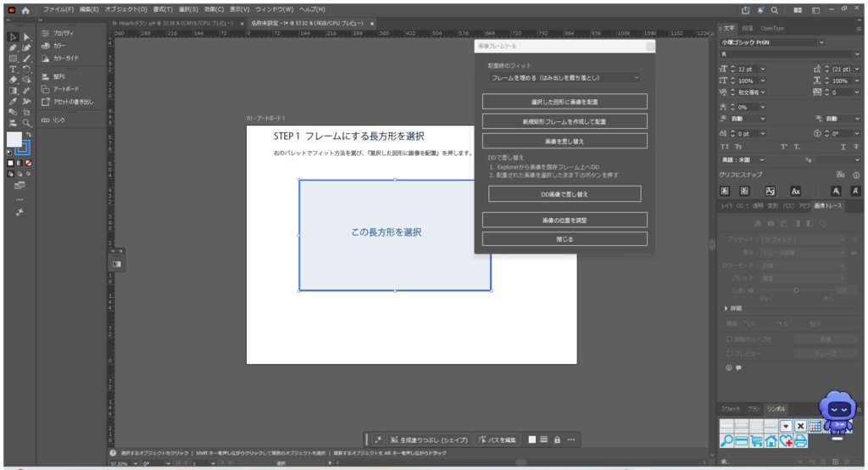Viewport: 868px width, 470px height.
Task: Click the 生成塗りつぶし (シェイプ) button
Action: [x=430, y=439]
